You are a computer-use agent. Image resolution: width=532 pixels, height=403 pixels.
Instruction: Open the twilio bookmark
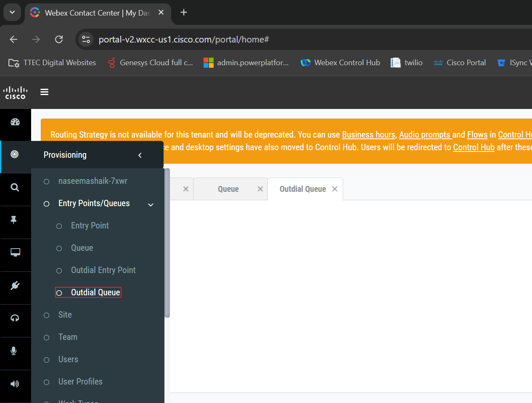pos(407,63)
